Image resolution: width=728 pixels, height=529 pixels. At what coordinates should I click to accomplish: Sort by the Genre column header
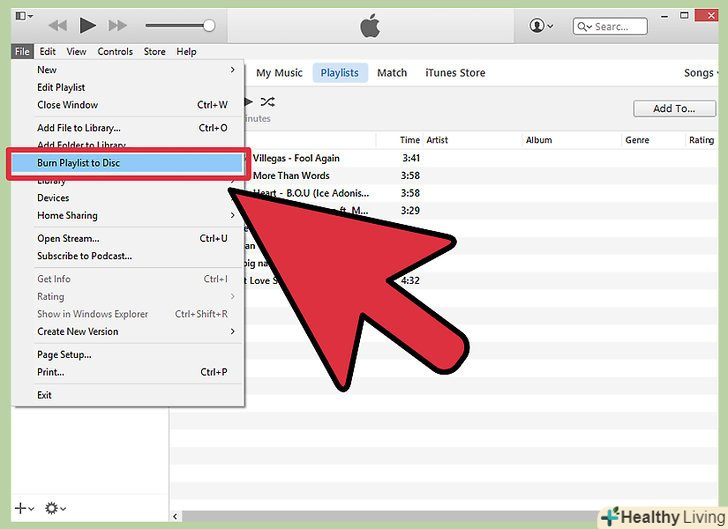653,140
